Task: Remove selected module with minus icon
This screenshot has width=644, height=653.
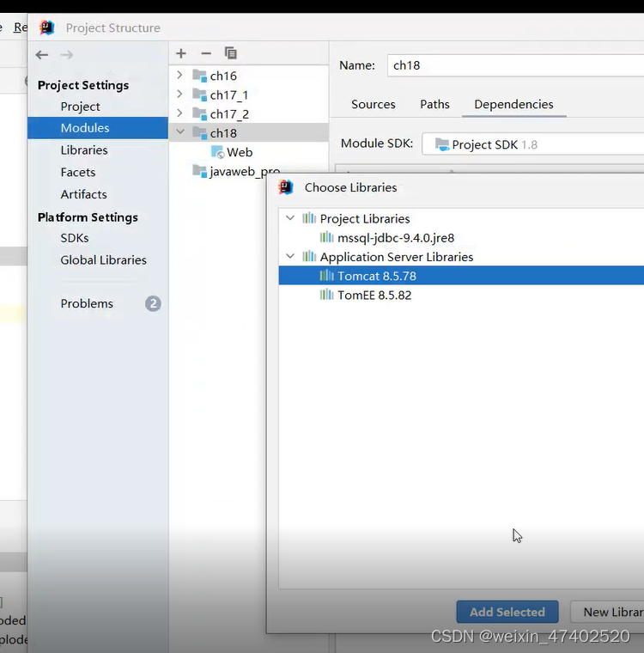Action: (x=206, y=53)
